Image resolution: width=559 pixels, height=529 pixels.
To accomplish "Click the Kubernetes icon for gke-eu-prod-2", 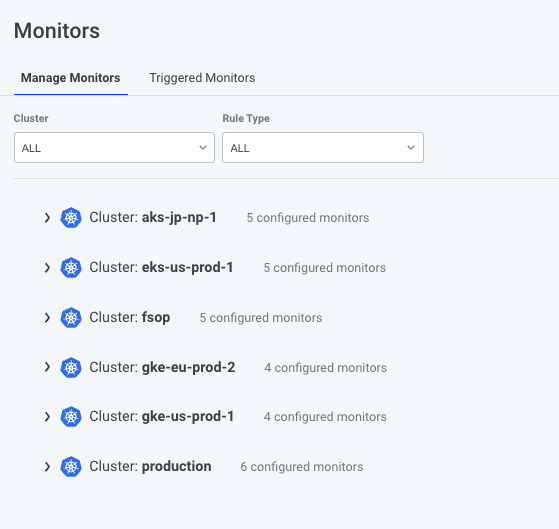I will pyautogui.click(x=71, y=367).
